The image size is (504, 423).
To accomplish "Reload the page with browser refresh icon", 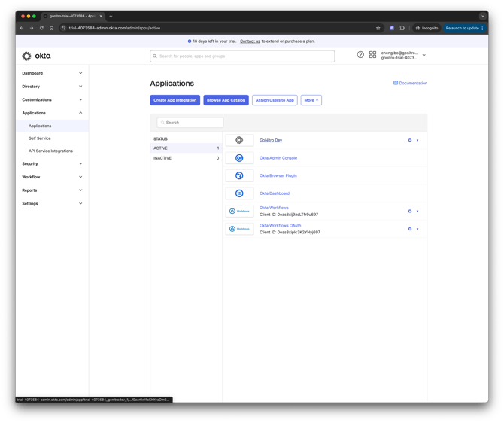I will point(41,28).
